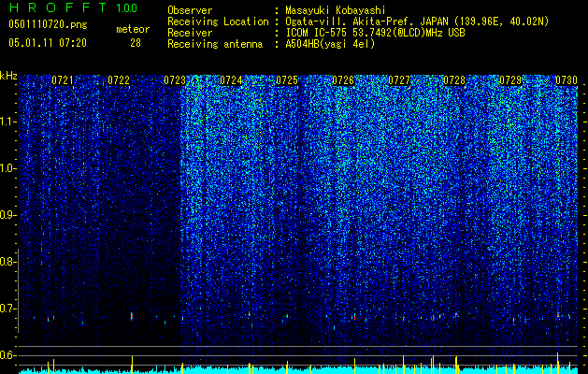Click the 0729 time marker
Screen dimensions: 588x374
point(510,80)
